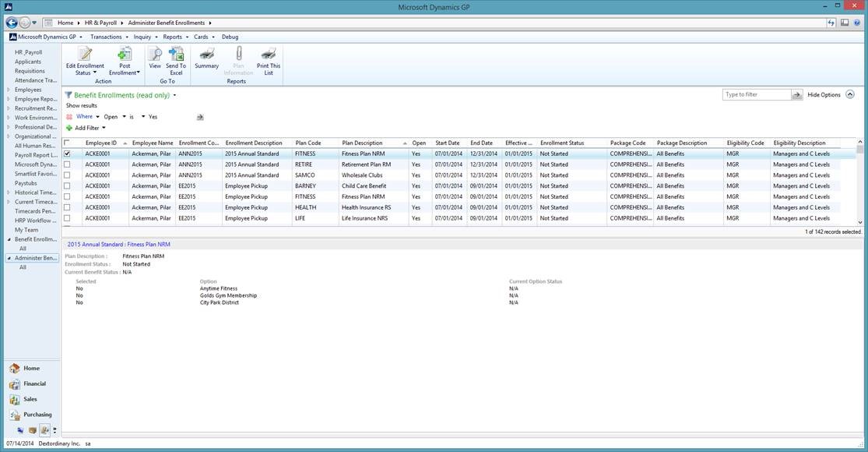The image size is (868, 452).
Task: Click the Type to filter input box
Action: 756,95
